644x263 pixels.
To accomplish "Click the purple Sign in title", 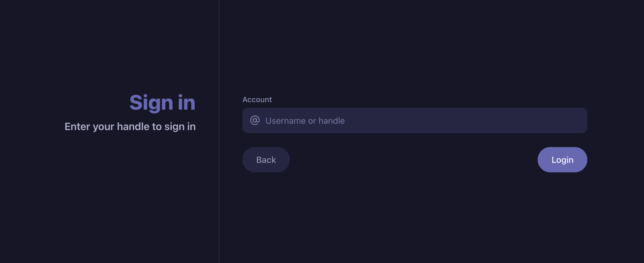I will tap(163, 102).
